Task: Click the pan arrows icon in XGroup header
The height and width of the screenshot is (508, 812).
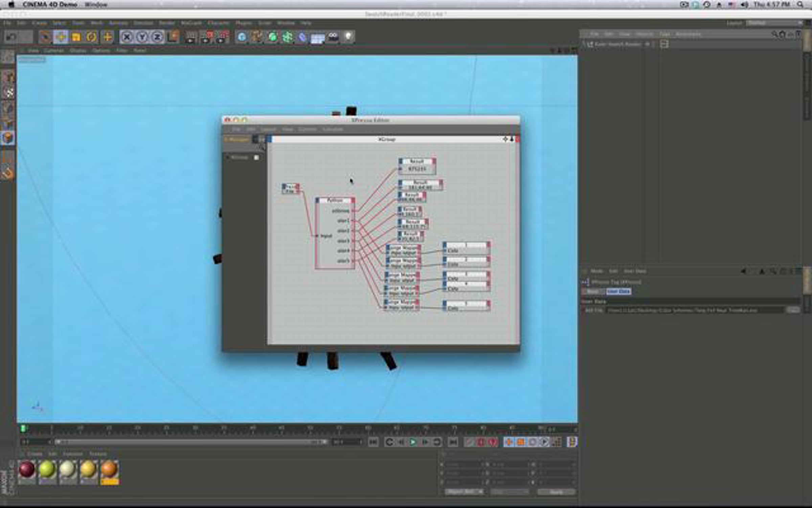Action: tap(505, 139)
